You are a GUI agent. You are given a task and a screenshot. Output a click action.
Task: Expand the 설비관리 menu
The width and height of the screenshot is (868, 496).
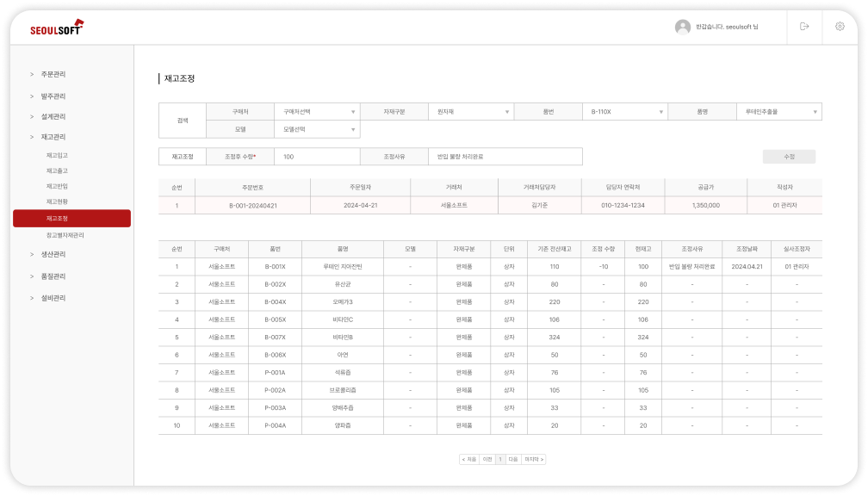point(53,298)
